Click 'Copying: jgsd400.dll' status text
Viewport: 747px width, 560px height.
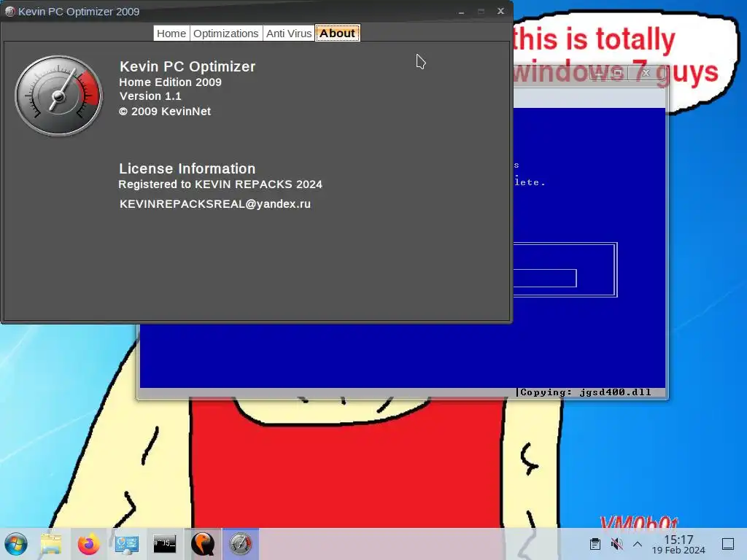pos(586,392)
